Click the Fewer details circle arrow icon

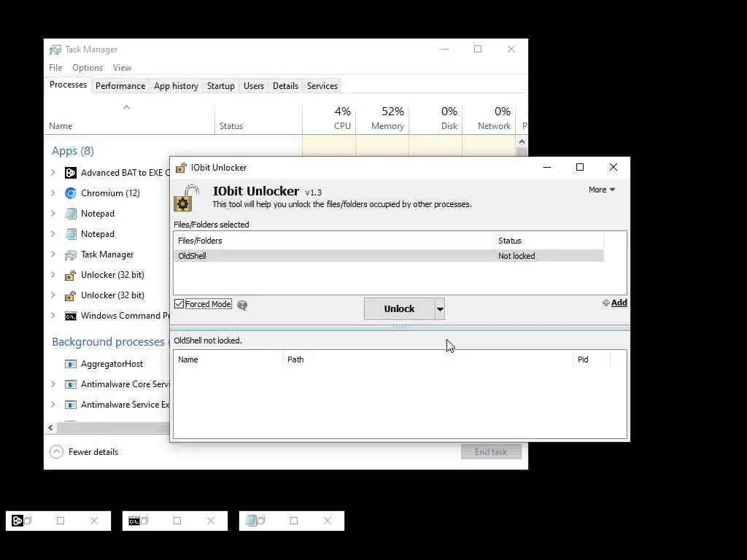coord(56,451)
